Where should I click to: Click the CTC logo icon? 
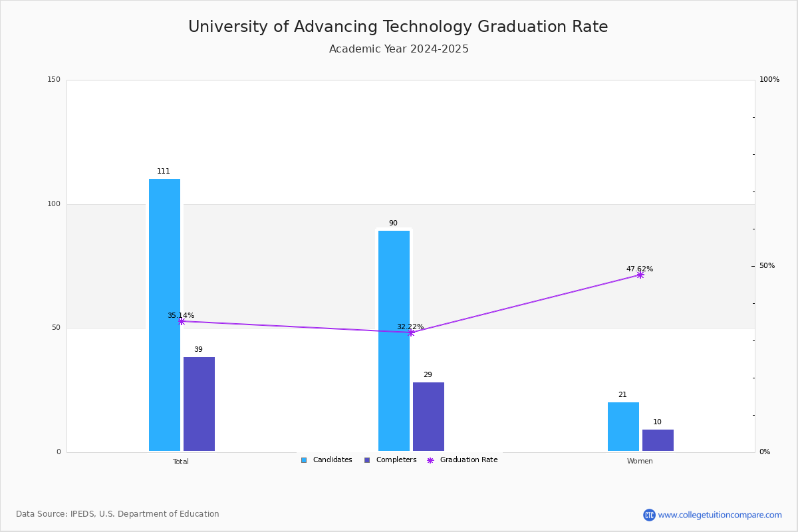coord(649,515)
